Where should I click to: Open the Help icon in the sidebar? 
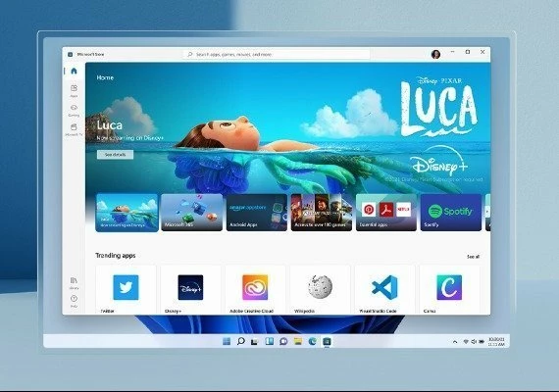pyautogui.click(x=74, y=301)
